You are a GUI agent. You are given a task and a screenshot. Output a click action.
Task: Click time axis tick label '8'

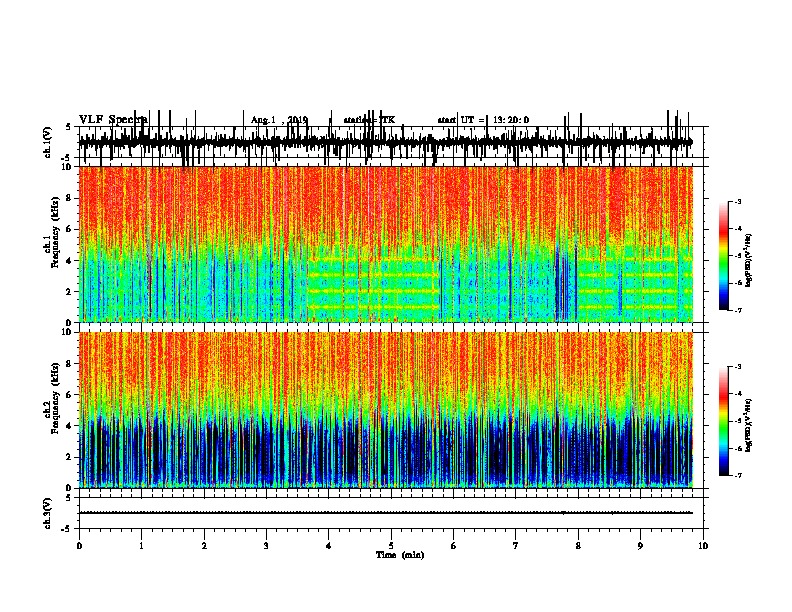click(x=578, y=546)
